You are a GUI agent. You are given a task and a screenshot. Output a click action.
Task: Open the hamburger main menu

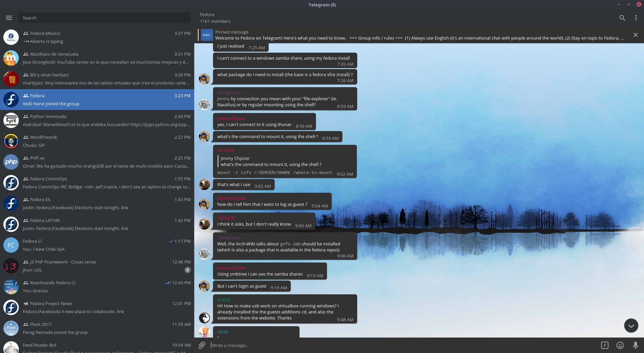[9, 18]
